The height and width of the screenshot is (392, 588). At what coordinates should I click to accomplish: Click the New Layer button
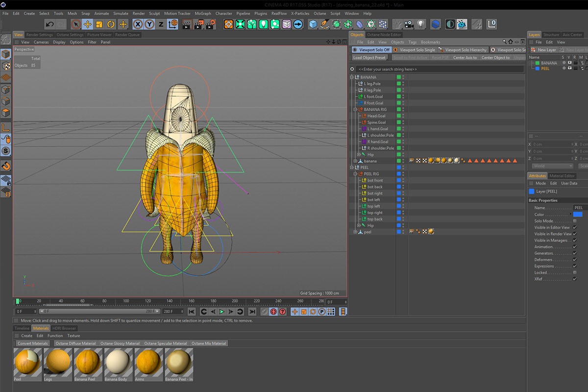tap(543, 50)
